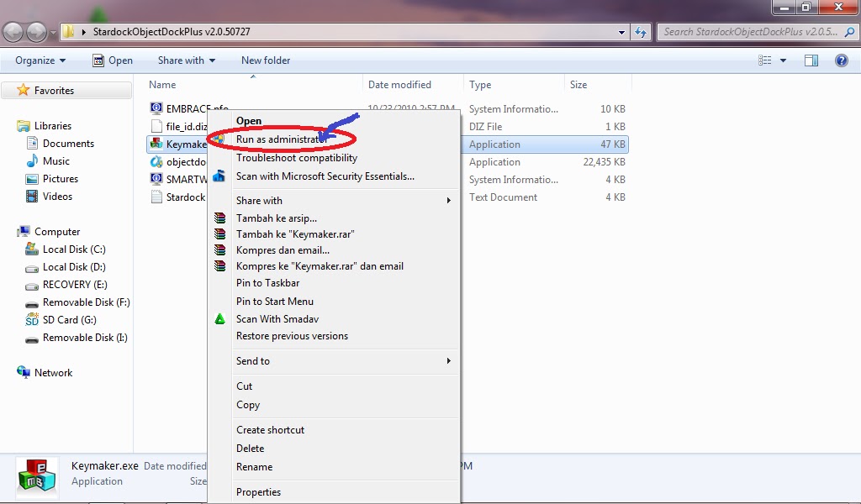This screenshot has width=861, height=504.
Task: Click the New folder button
Action: pyautogui.click(x=266, y=60)
